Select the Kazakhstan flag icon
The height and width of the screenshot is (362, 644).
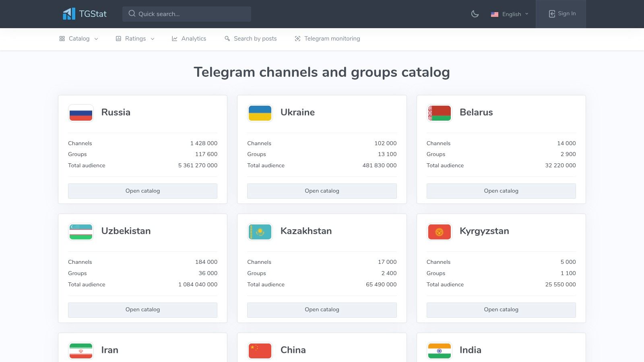click(x=260, y=232)
